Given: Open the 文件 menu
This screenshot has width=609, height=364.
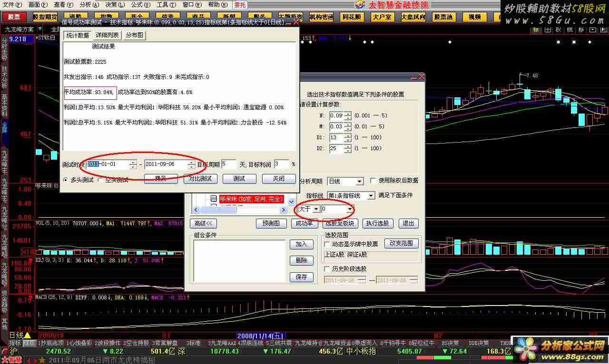Looking at the screenshot, I should click(x=12, y=5).
